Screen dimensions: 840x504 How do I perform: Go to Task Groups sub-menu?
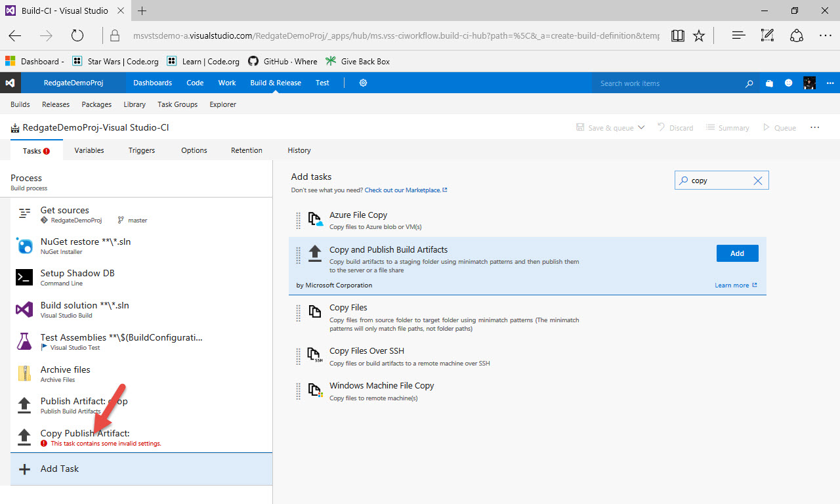[177, 104]
